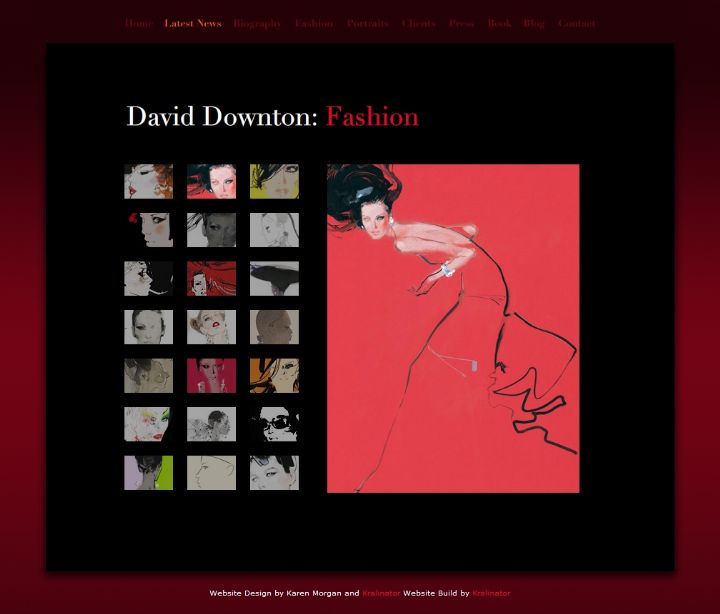Click the red 'Fashion' heading word
This screenshot has height=614, width=720.
click(372, 116)
